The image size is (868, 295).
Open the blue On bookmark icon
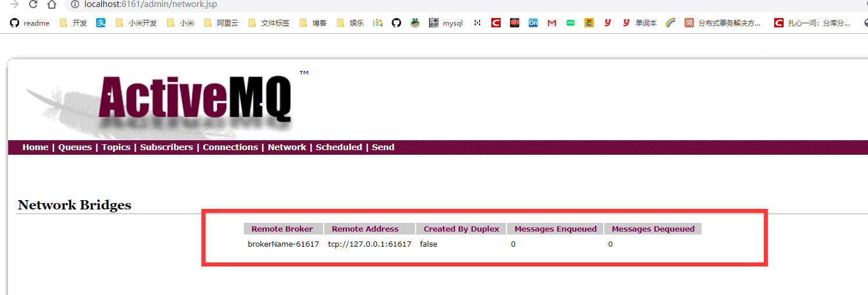(533, 23)
